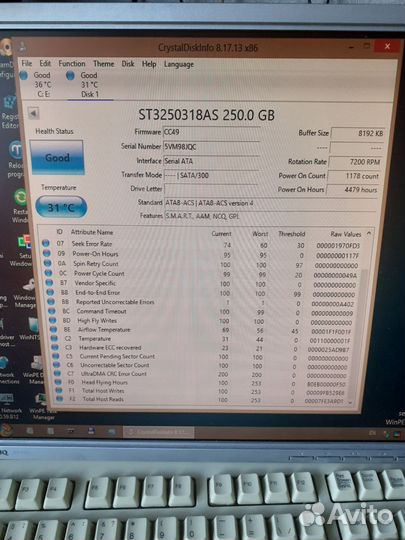
Task: Click the attribute list scroll down arrow
Action: pos(350,402)
